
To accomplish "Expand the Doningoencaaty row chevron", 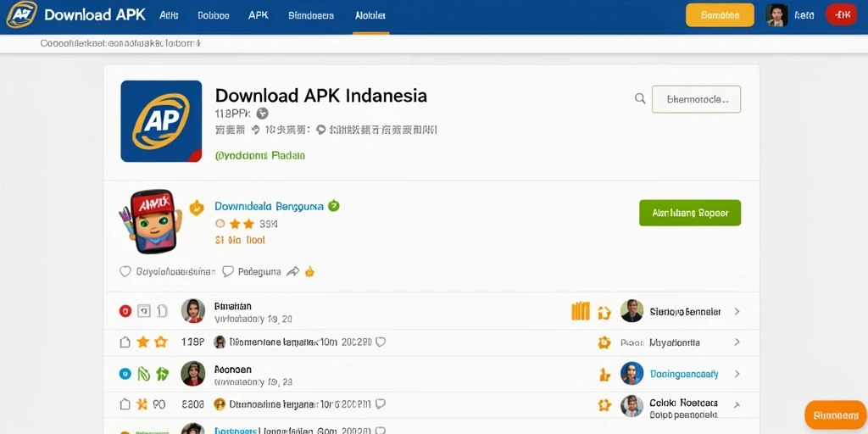I will tap(737, 374).
